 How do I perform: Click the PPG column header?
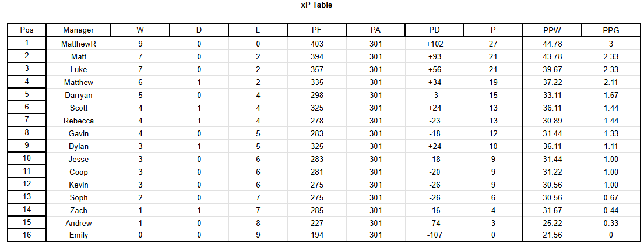[611, 30]
